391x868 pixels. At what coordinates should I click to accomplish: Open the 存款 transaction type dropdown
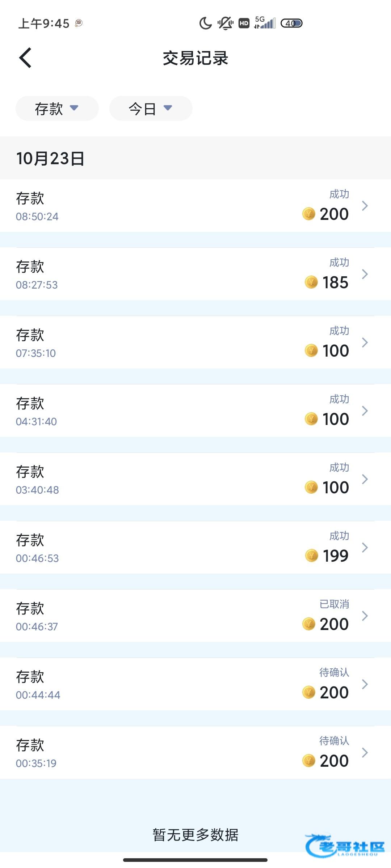(x=57, y=109)
